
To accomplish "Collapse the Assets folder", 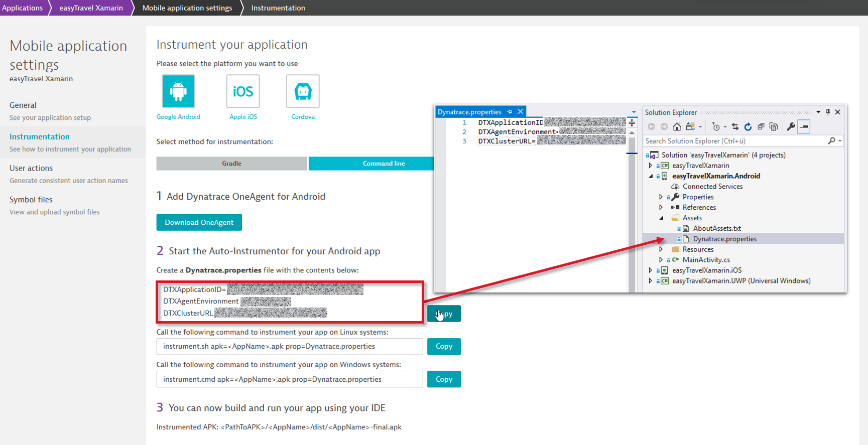I will tap(661, 218).
